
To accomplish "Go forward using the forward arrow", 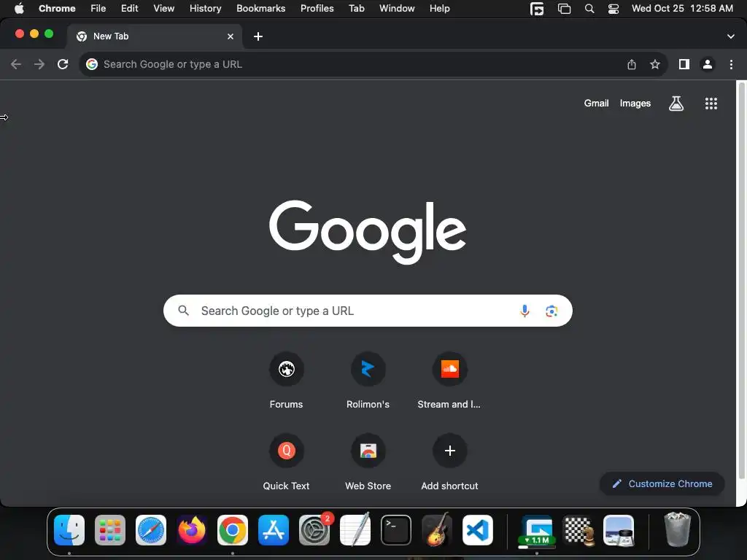I will pos(39,64).
